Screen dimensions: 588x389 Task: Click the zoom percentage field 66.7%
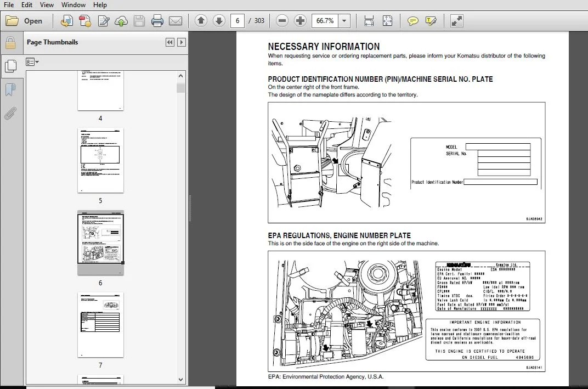coord(325,21)
